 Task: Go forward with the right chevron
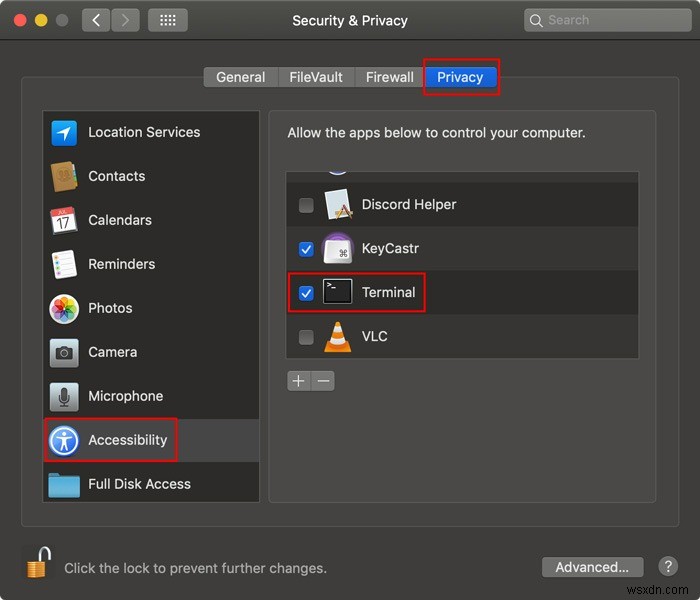pos(125,20)
